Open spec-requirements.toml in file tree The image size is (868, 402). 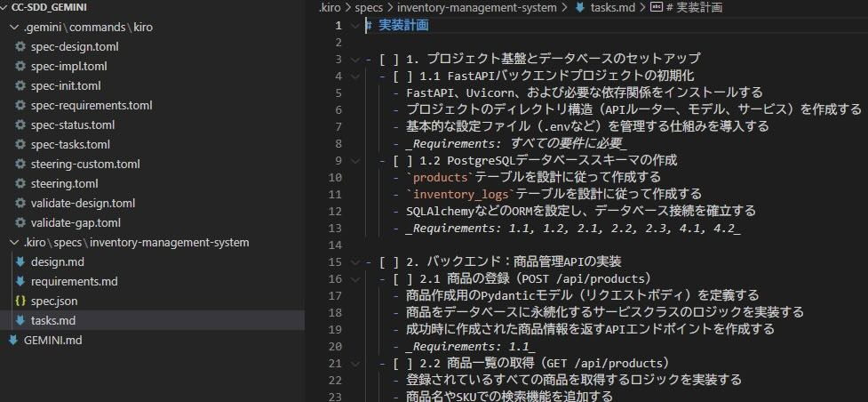click(x=92, y=105)
